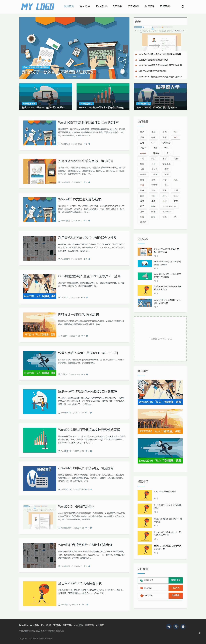This screenshot has width=206, height=644.
Task: Open the WPS教程 nav item
Action: (133, 6)
